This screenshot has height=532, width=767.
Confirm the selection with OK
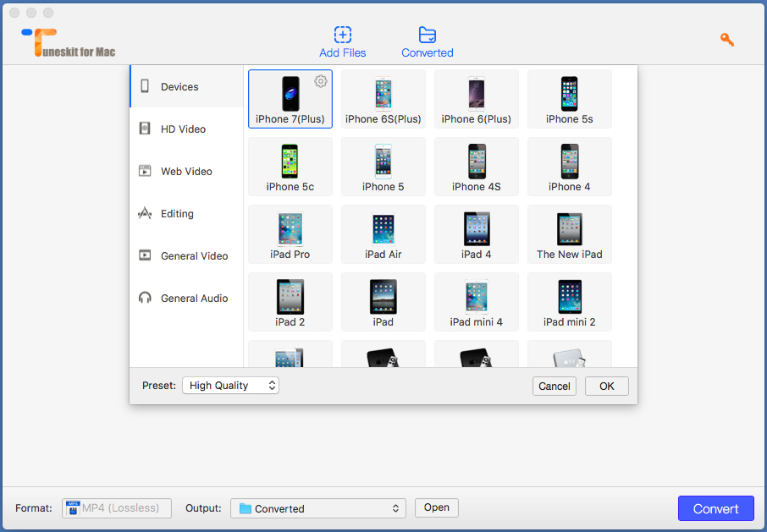pos(606,386)
